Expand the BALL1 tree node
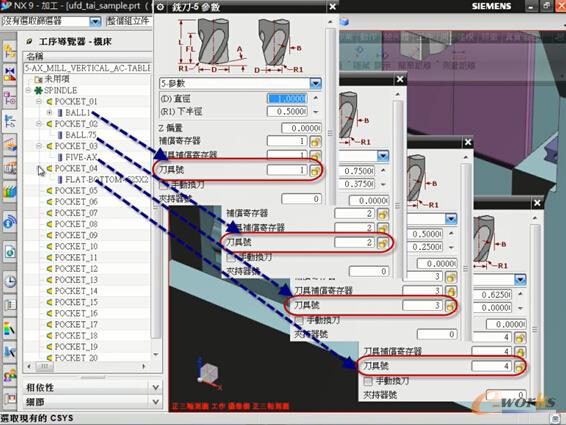Image resolution: width=566 pixels, height=425 pixels. pyautogui.click(x=50, y=113)
